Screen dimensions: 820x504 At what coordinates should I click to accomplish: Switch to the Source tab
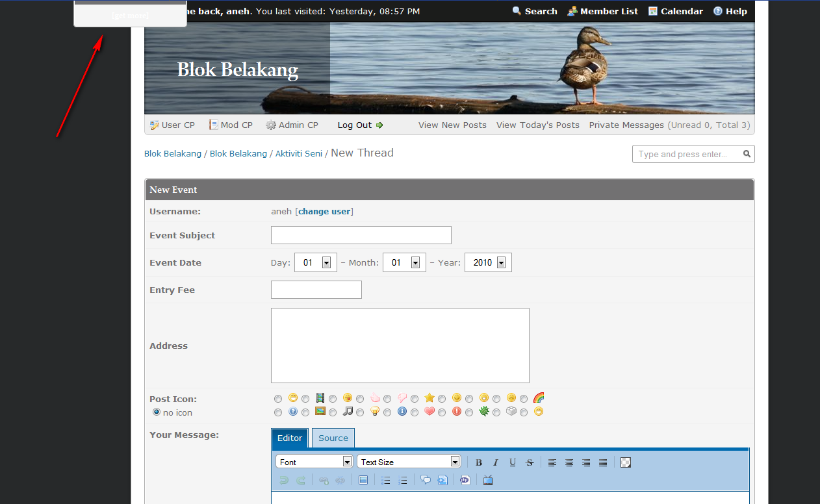pyautogui.click(x=333, y=438)
